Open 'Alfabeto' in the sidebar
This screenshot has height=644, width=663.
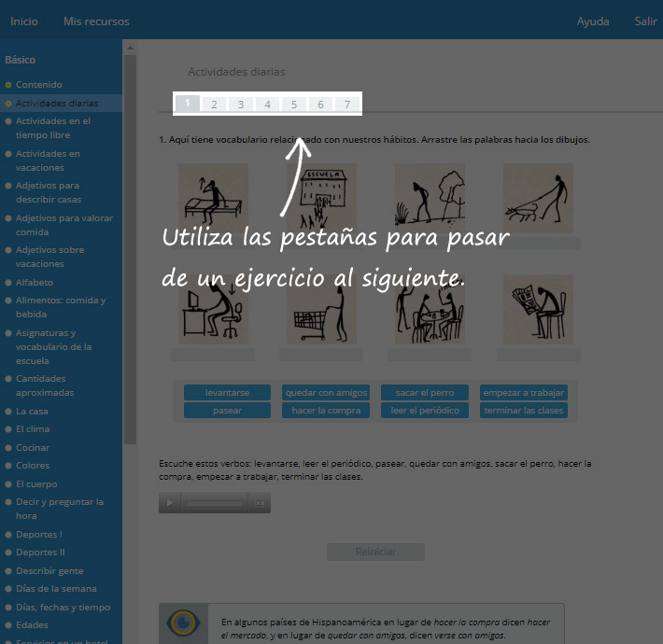pos(35,282)
